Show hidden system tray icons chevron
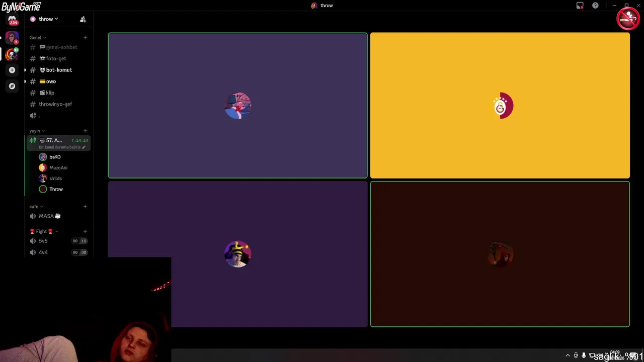Screen dimensions: 644x362 568,355
